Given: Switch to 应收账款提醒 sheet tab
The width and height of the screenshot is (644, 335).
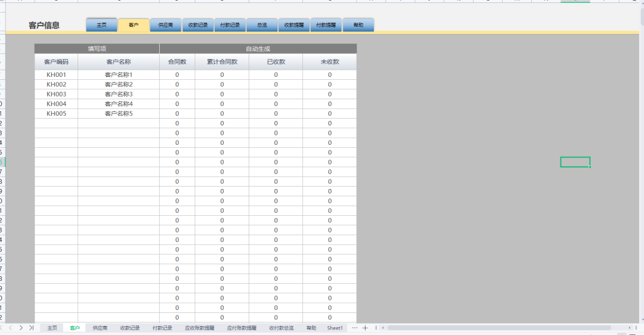Looking at the screenshot, I should [200, 328].
